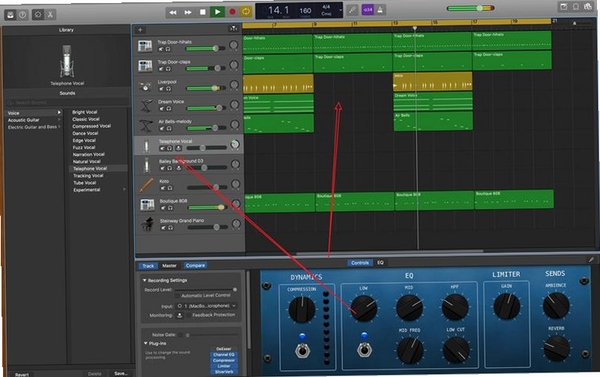Image resolution: width=600 pixels, height=377 pixels.
Task: Open the Input source dropdown
Action: coord(206,306)
